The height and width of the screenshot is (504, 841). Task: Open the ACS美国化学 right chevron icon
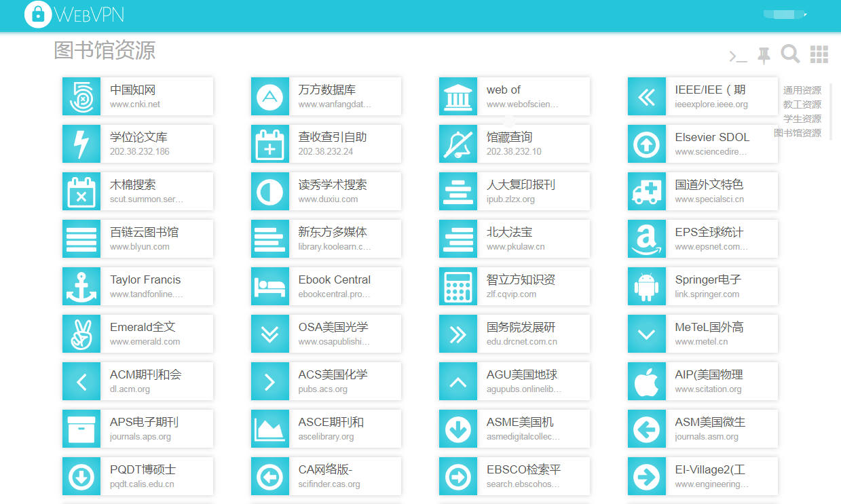point(269,381)
